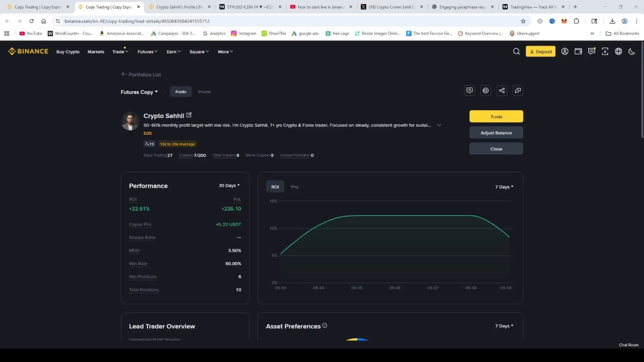644x362 pixels.
Task: Expand the trader description chevron
Action: [x=439, y=125]
